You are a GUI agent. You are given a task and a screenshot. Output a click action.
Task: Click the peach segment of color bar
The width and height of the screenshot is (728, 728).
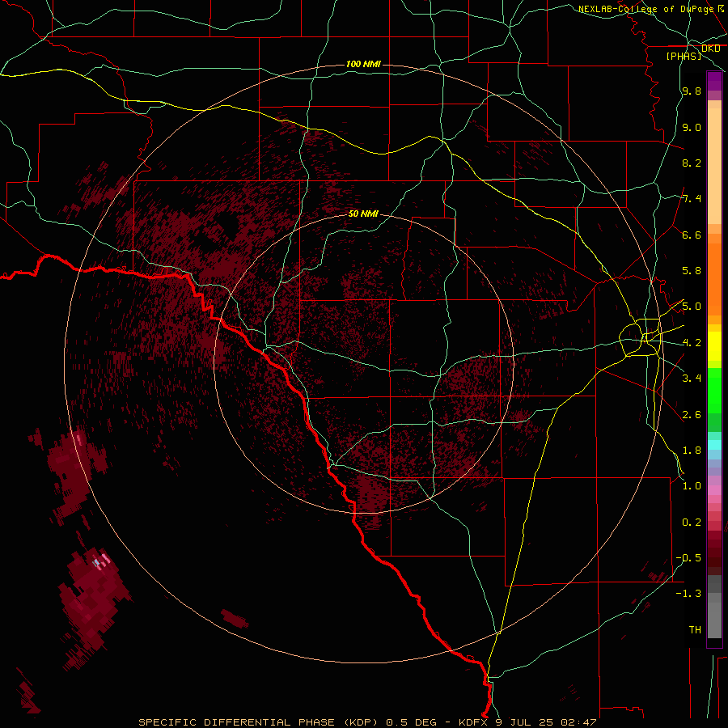(714, 166)
